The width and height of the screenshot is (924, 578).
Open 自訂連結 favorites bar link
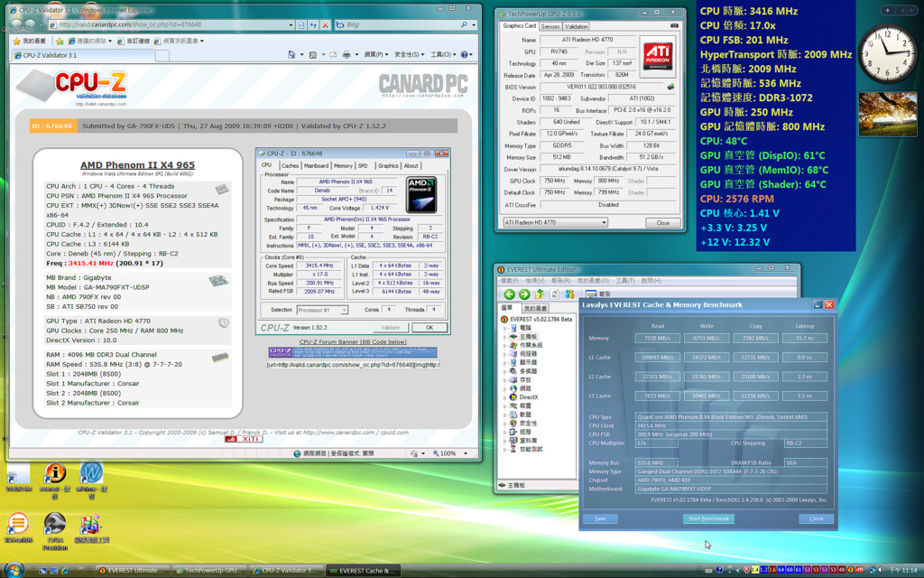[x=134, y=41]
